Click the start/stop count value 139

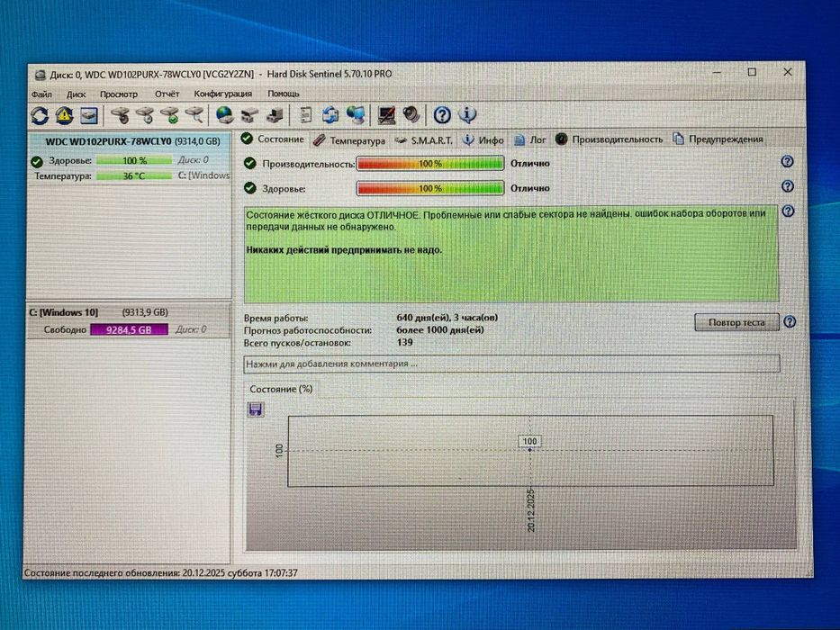(405, 342)
